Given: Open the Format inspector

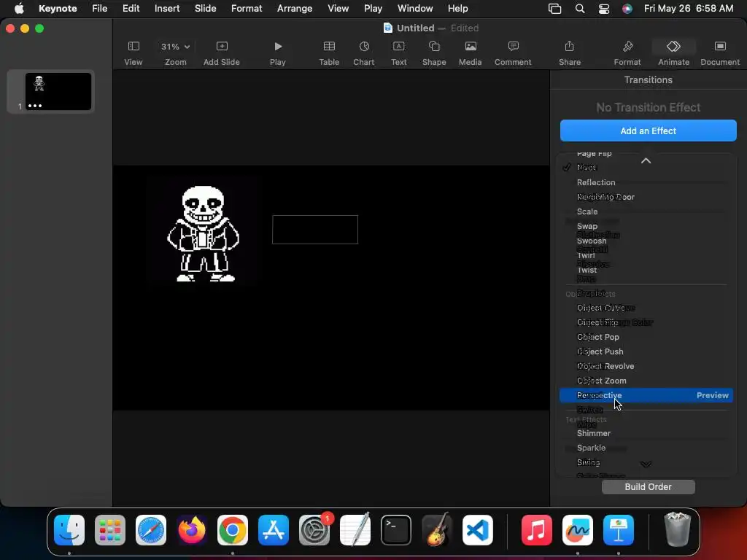Looking at the screenshot, I should [x=627, y=52].
